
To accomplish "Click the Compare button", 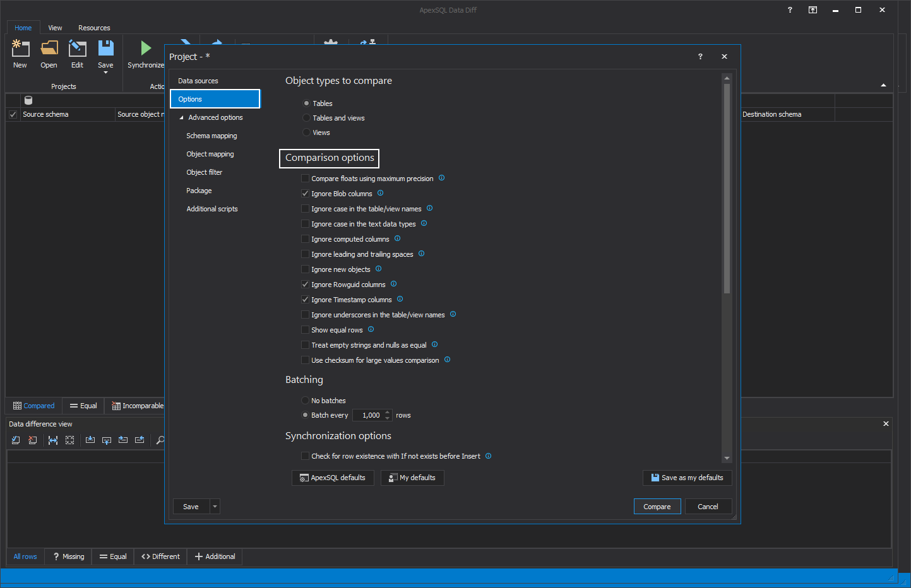I will pyautogui.click(x=657, y=507).
